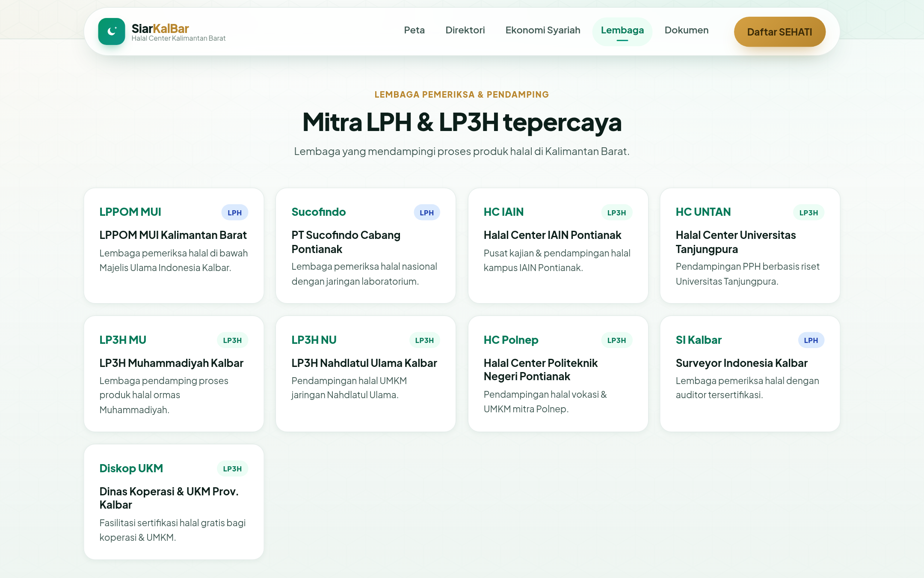This screenshot has height=578, width=924.
Task: Select the text Surveyor Indonesia Kalbar
Action: [x=741, y=363]
